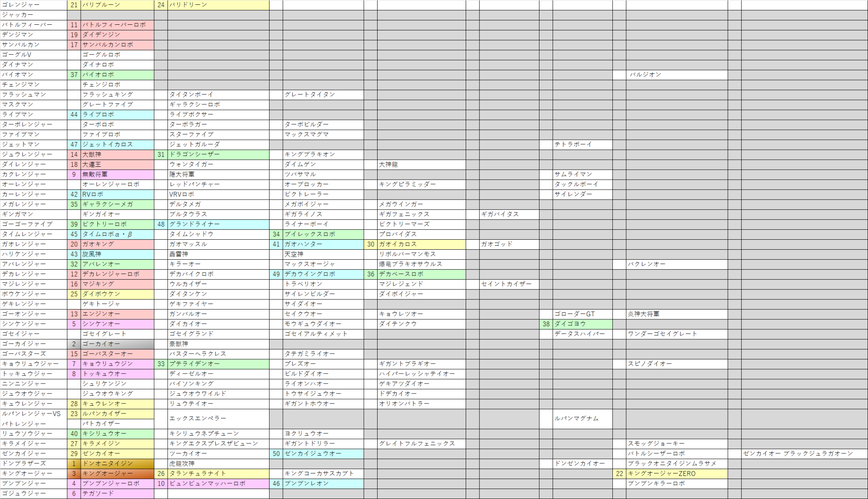Select the cyan ブンブンレオン cell
Screen dimensions: 868x499
click(x=323, y=483)
